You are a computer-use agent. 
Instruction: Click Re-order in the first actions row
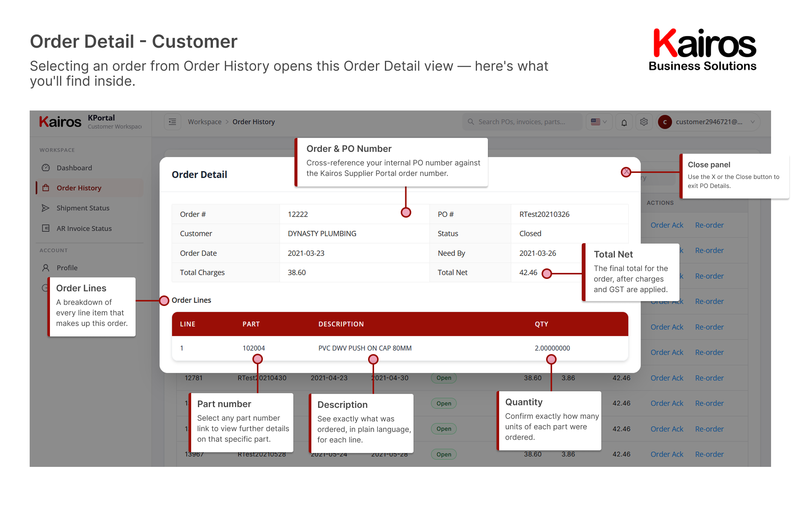[x=709, y=225]
